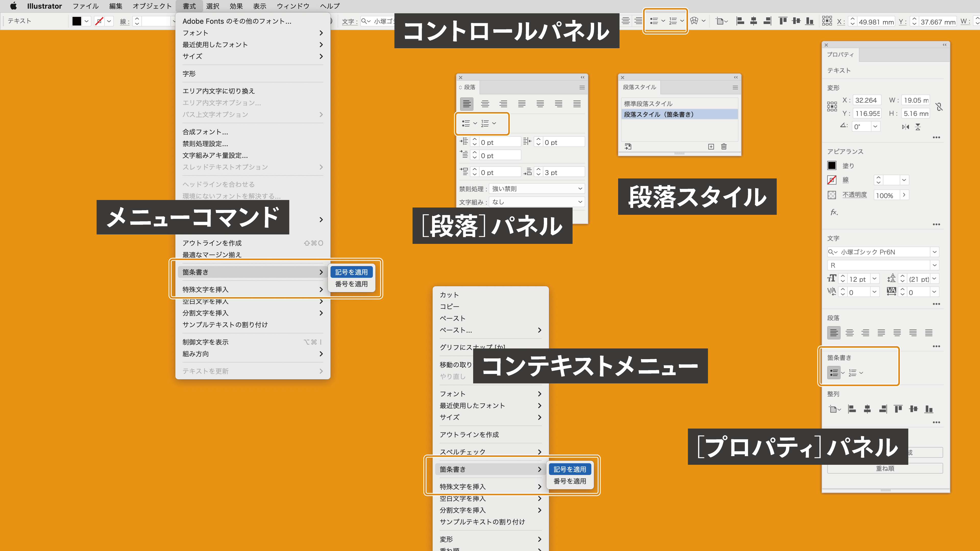The image size is (980, 551).
Task: Open the leading (21 pt) dropdown
Action: 934,279
